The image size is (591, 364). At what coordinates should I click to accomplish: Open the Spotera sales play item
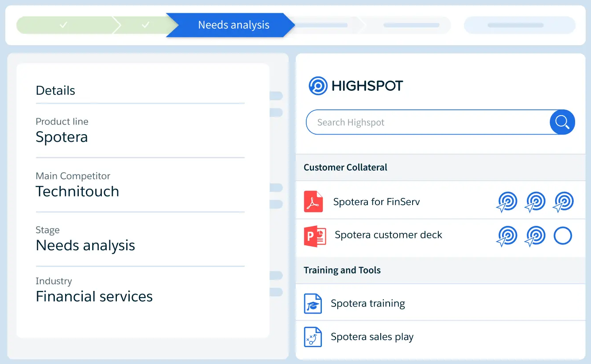coord(372,337)
